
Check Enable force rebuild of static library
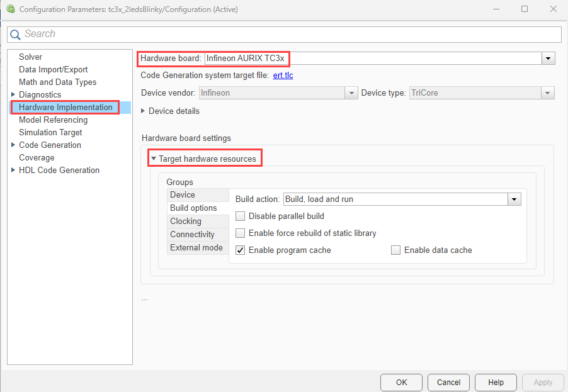click(x=241, y=233)
